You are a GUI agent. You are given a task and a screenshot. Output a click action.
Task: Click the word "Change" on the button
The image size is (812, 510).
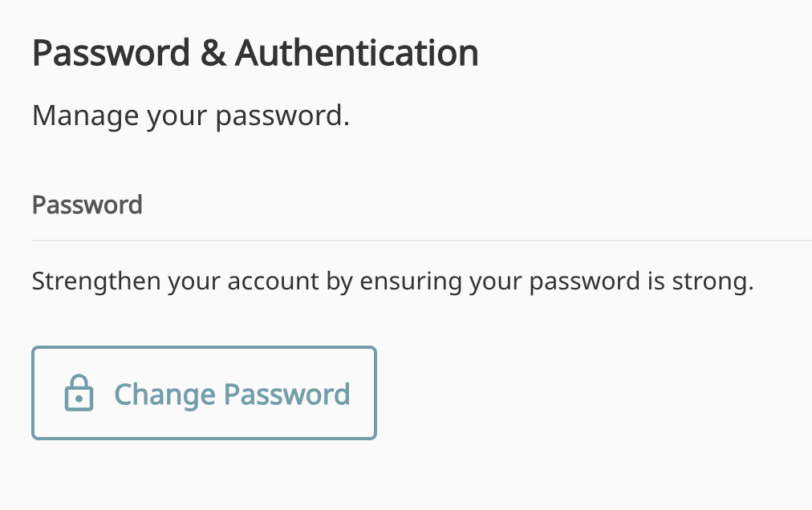(164, 394)
